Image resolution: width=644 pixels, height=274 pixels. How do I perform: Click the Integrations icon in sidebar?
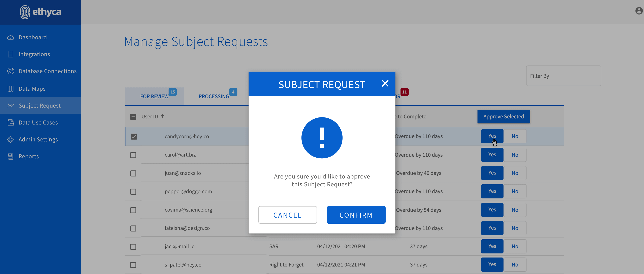point(10,54)
